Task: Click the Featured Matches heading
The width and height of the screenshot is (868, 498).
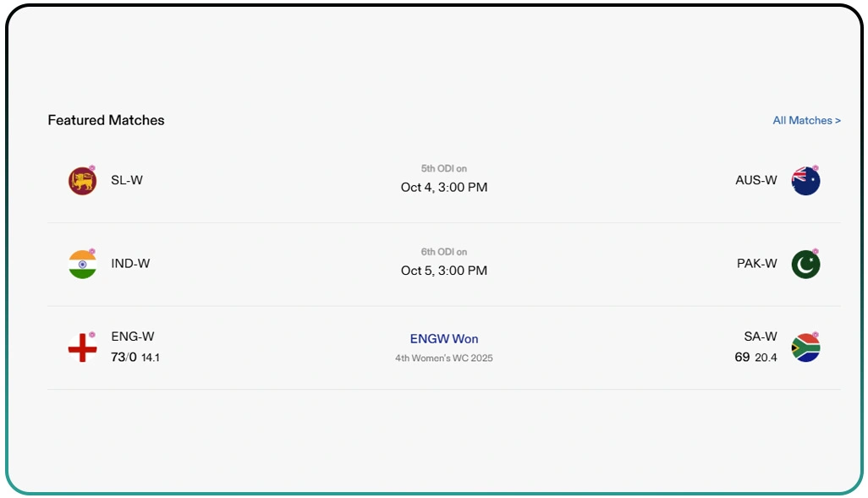Action: 106,120
